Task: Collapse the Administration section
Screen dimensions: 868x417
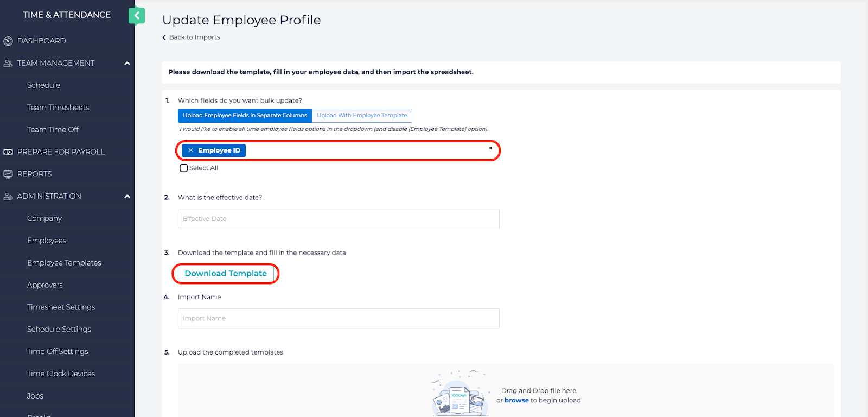Action: [127, 197]
